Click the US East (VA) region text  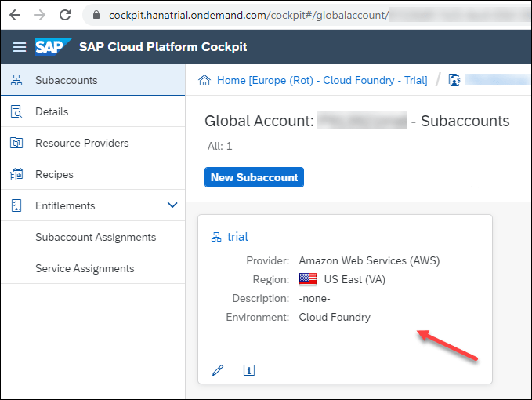pos(355,279)
